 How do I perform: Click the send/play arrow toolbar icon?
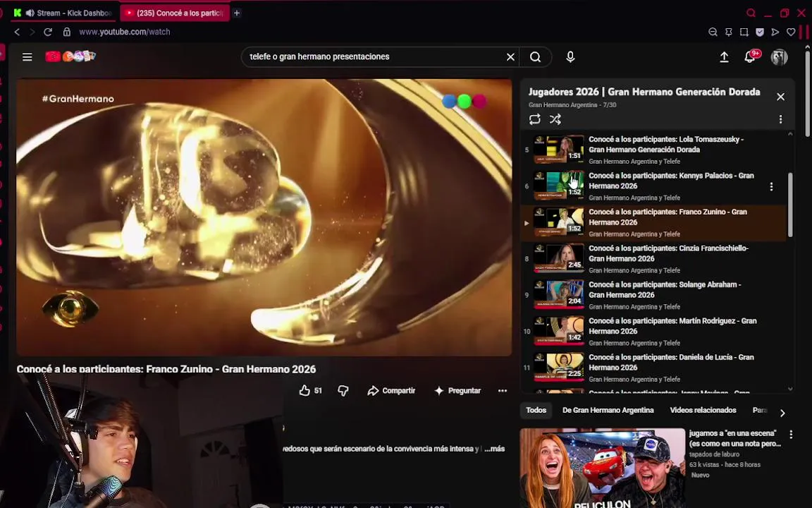click(775, 32)
